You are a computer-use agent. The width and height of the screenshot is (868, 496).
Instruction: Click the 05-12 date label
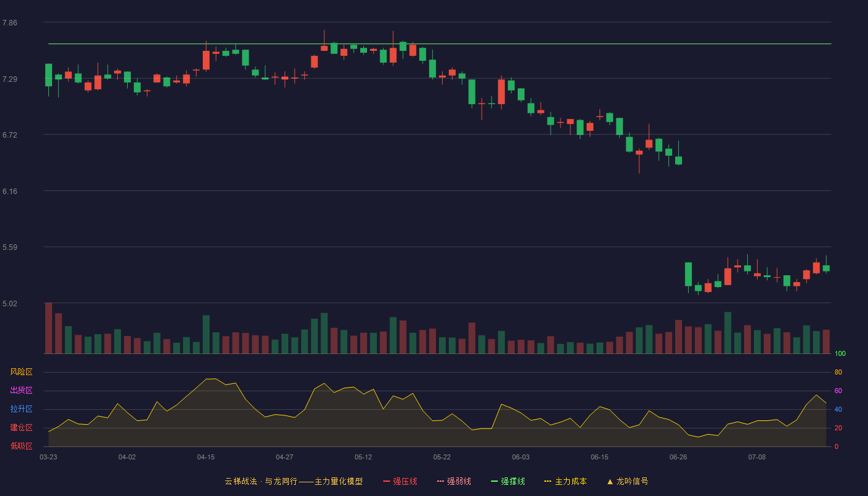pyautogui.click(x=363, y=457)
